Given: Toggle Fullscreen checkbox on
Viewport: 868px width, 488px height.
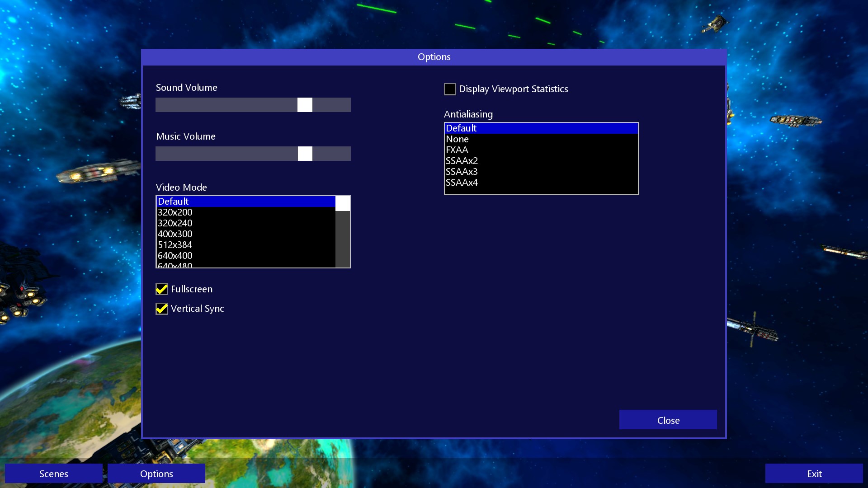Looking at the screenshot, I should point(161,289).
